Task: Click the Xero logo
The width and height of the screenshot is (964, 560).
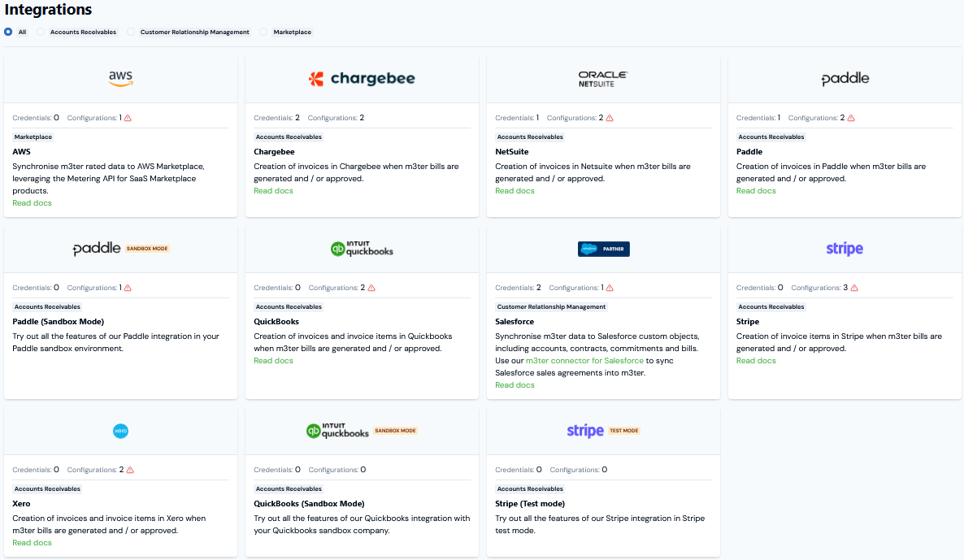Action: point(120,431)
